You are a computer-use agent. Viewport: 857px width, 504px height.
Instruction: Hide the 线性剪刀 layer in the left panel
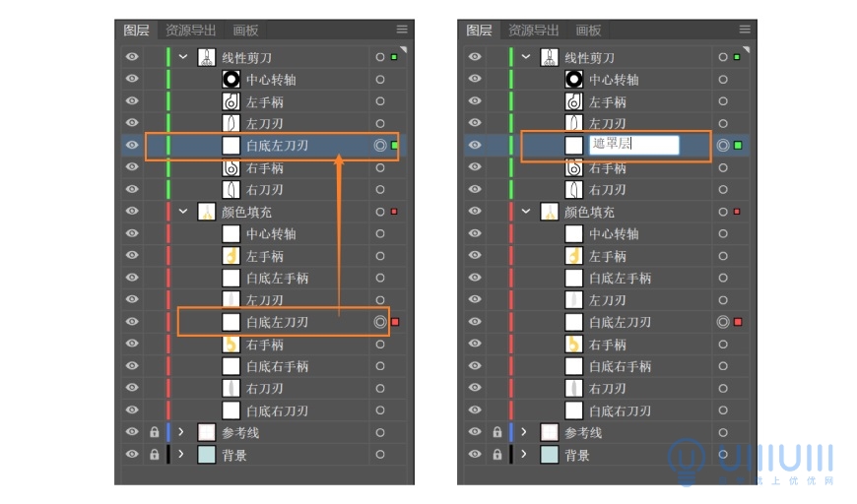tap(132, 57)
